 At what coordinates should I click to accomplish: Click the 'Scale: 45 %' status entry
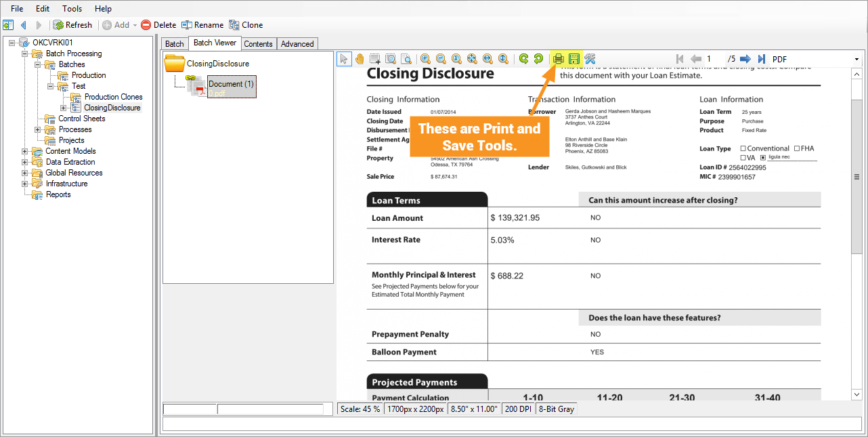coord(360,409)
